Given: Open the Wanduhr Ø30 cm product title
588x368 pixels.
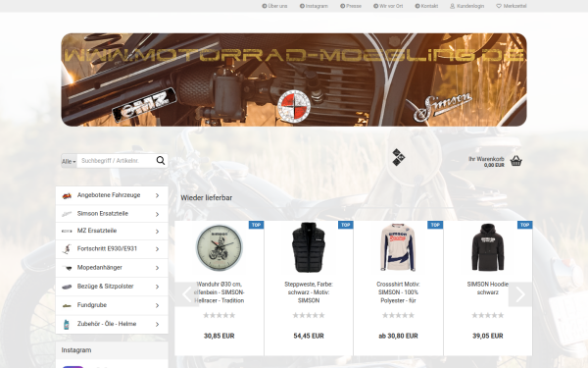Looking at the screenshot, I should (x=219, y=292).
